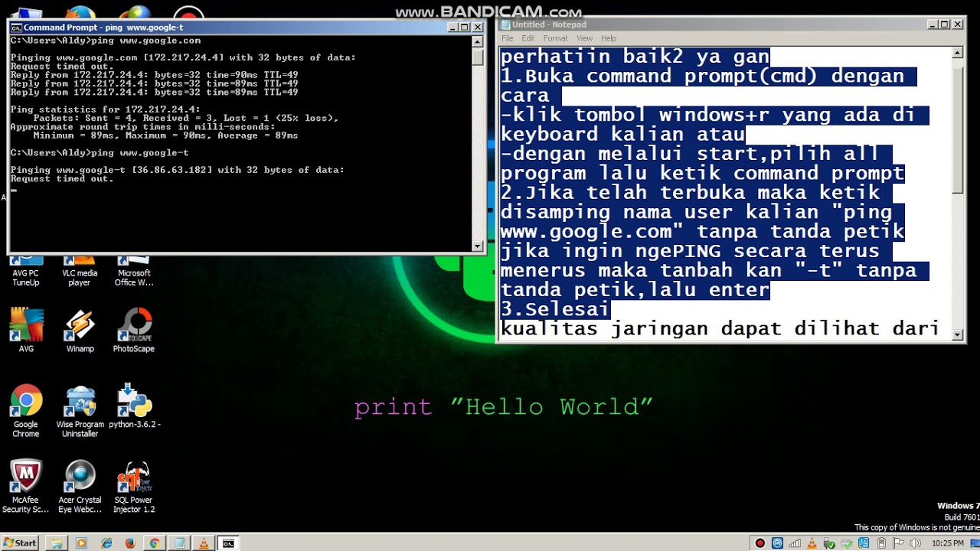Open Notepad's Edit menu
The height and width of the screenshot is (551, 980).
[528, 38]
